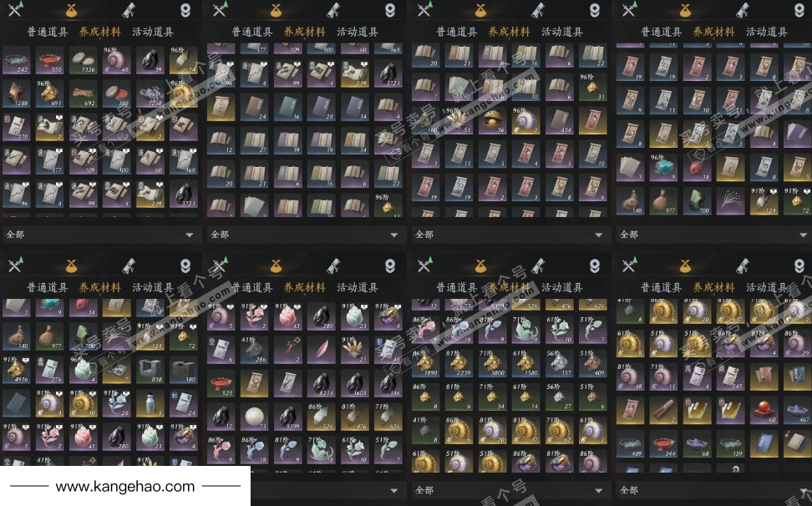812x506 pixels.
Task: Open the 全部 dropdown arrow in top-right panel
Action: 803,235
